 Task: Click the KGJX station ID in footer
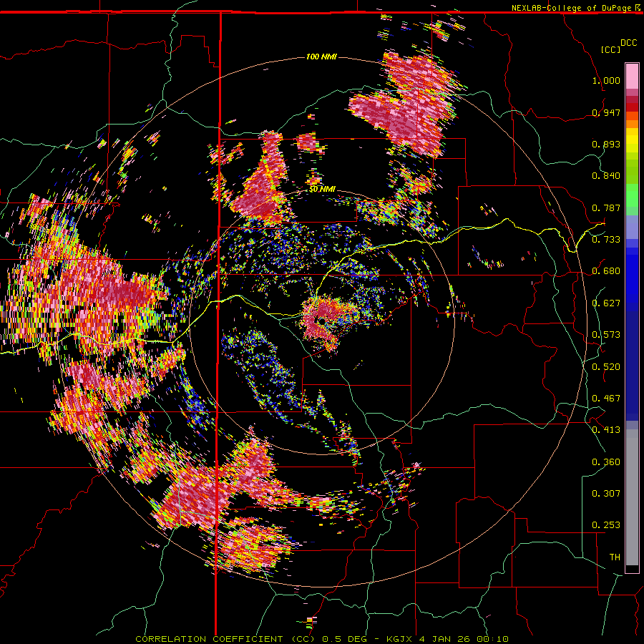click(399, 639)
